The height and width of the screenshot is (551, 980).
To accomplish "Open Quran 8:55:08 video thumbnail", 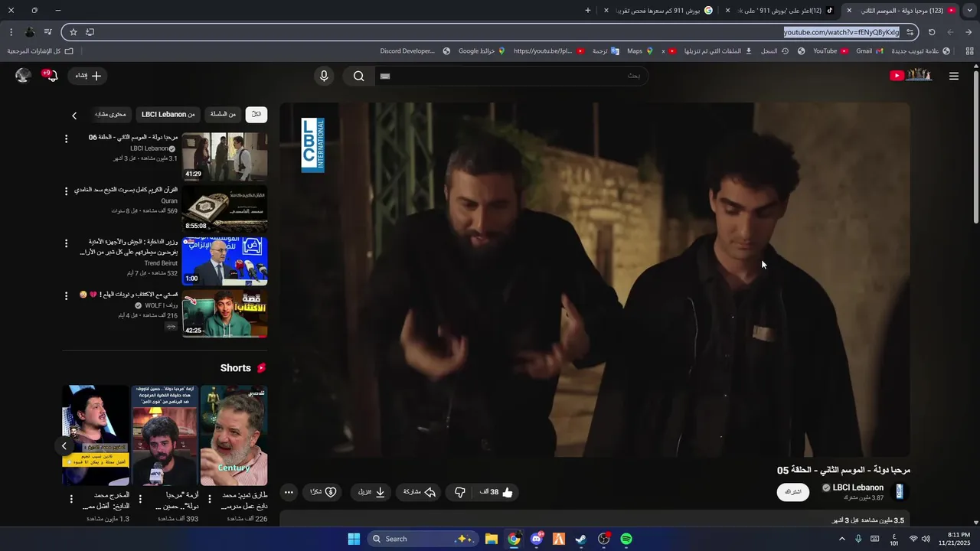I will coord(224,209).
